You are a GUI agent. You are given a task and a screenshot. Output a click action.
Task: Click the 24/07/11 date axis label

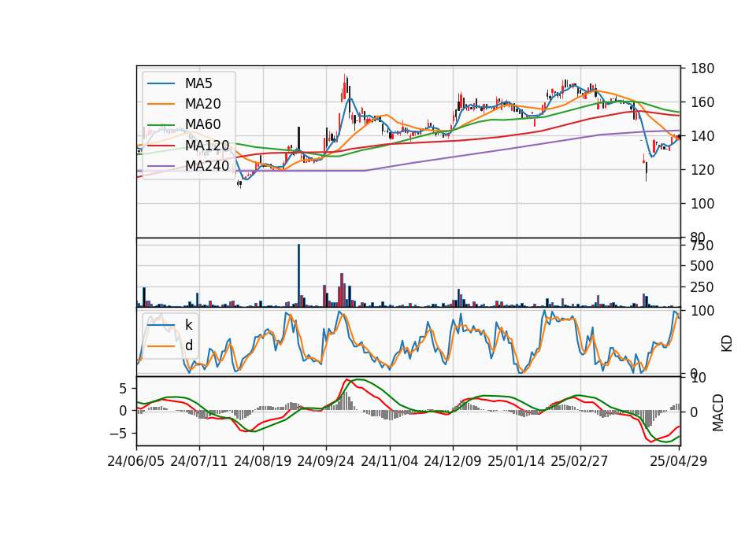198,461
